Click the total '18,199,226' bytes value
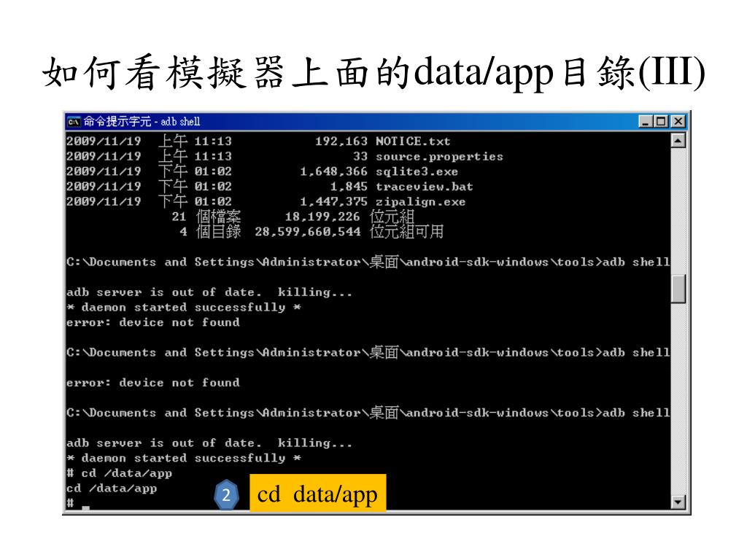 click(322, 217)
